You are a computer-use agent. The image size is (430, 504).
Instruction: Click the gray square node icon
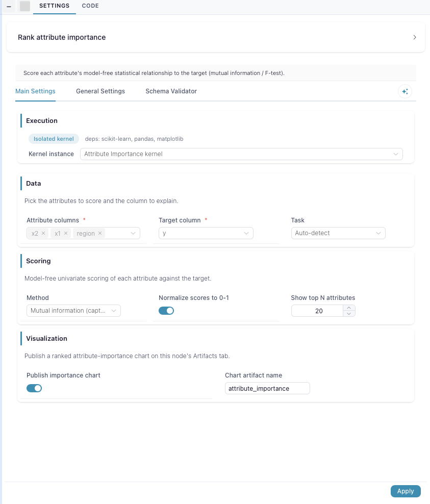point(25,6)
